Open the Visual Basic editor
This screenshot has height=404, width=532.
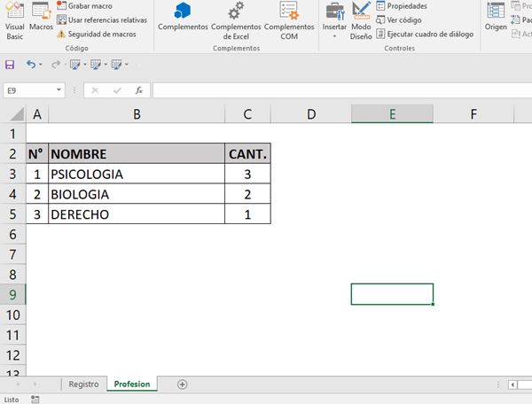14,20
